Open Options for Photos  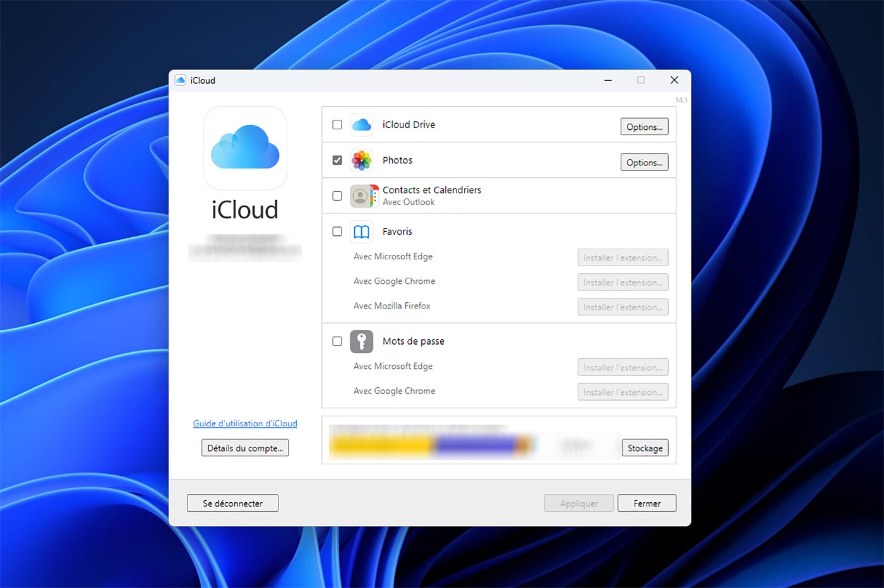644,162
